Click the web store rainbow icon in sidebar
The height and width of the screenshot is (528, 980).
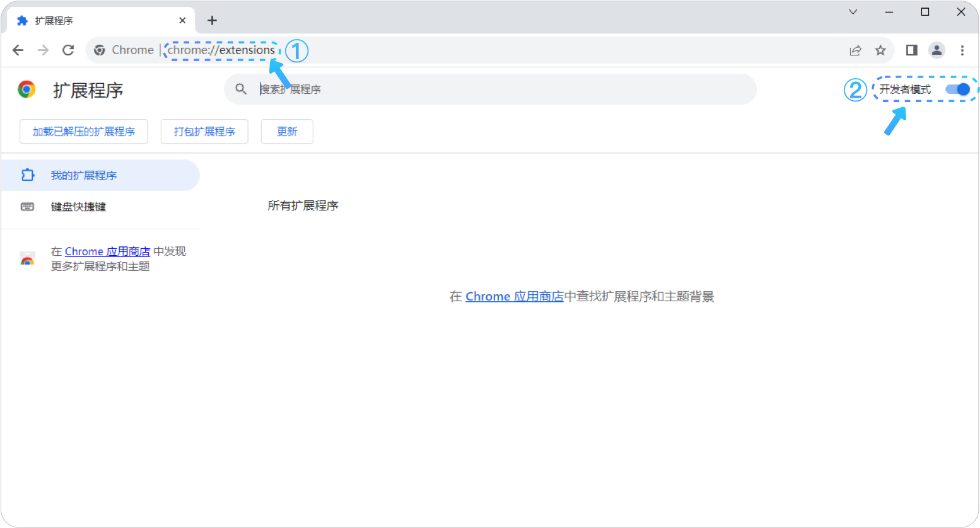pos(27,259)
